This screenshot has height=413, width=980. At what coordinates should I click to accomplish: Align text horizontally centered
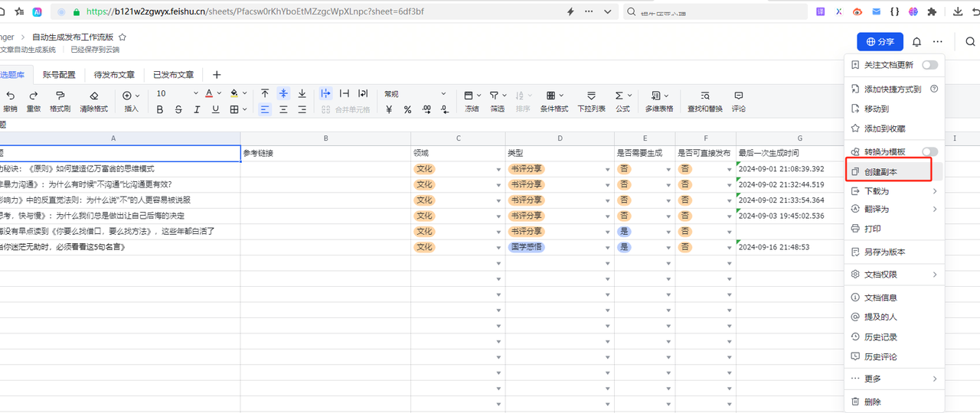tap(283, 109)
